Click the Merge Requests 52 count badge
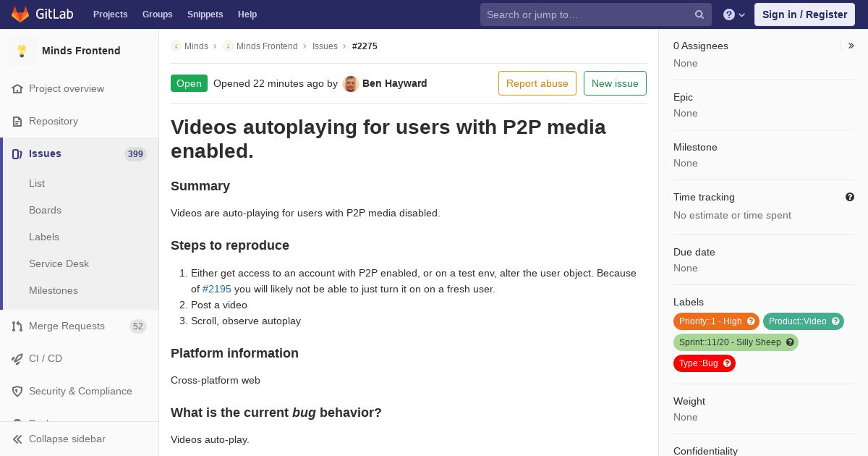This screenshot has height=456, width=868. pyautogui.click(x=137, y=326)
